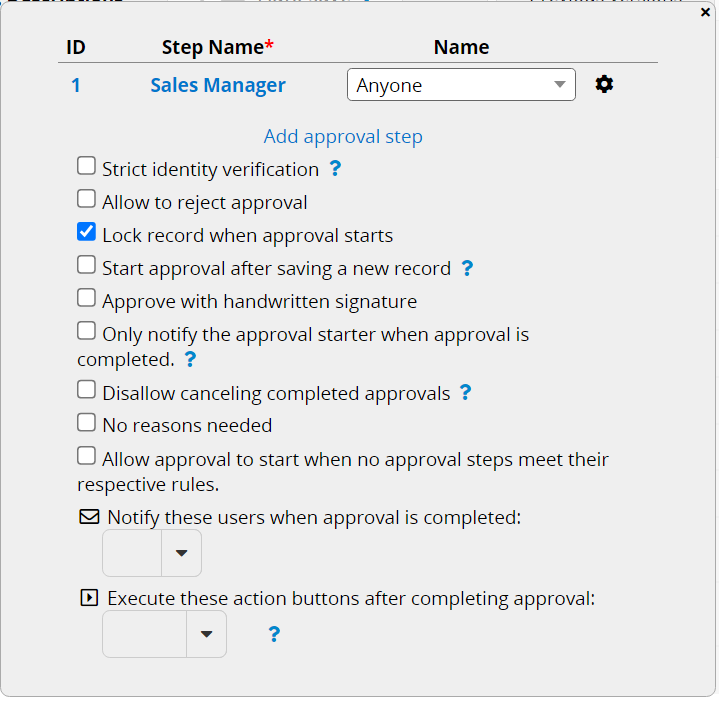Viewport: 719px width, 701px height.
Task: Expand the action buttons dropdown arrow
Action: pyautogui.click(x=206, y=634)
